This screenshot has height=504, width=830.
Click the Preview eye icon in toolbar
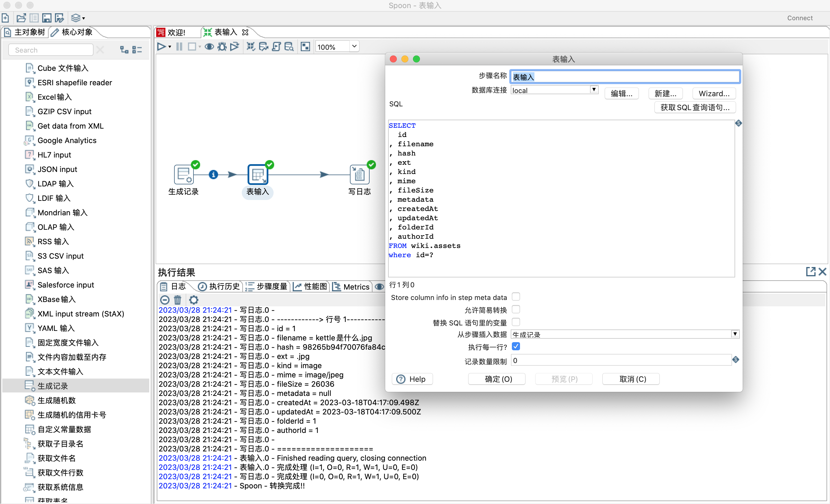click(209, 47)
